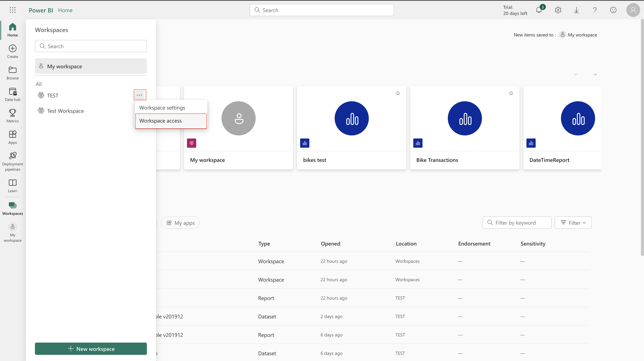This screenshot has height=361, width=644.
Task: Select Workspace access from context menu
Action: pos(171,121)
